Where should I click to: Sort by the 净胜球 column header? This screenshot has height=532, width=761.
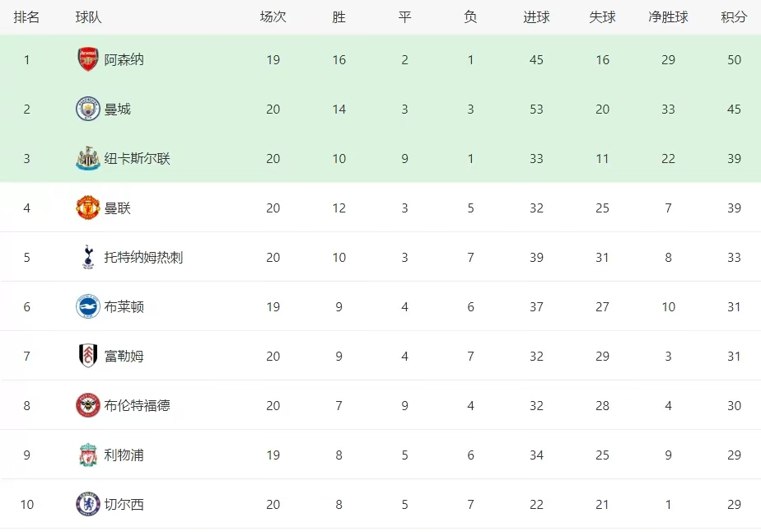668,17
